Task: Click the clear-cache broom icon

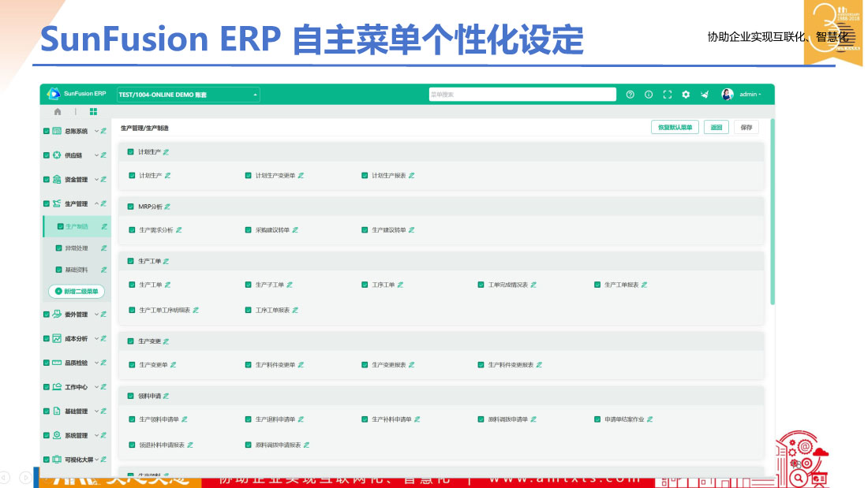Action: point(704,95)
